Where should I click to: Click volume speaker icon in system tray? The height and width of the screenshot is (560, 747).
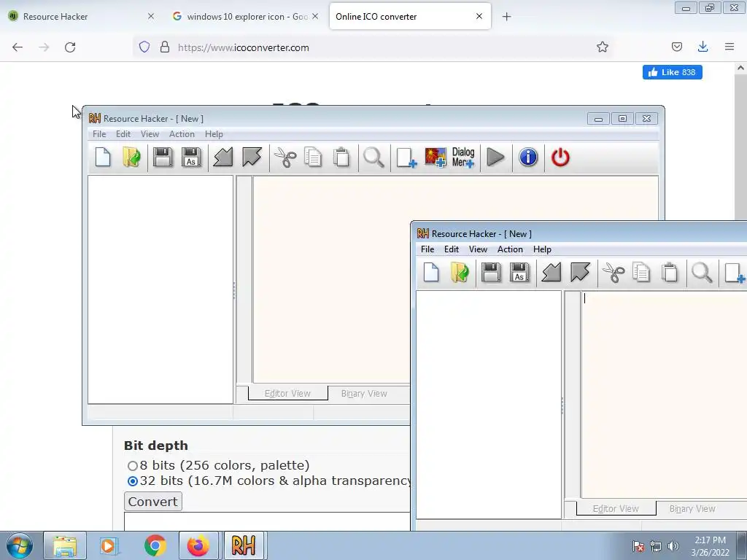(x=673, y=546)
